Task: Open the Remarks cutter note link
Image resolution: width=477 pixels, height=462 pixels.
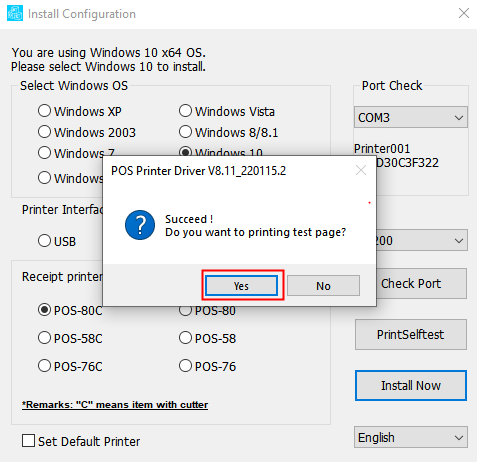Action: point(115,405)
